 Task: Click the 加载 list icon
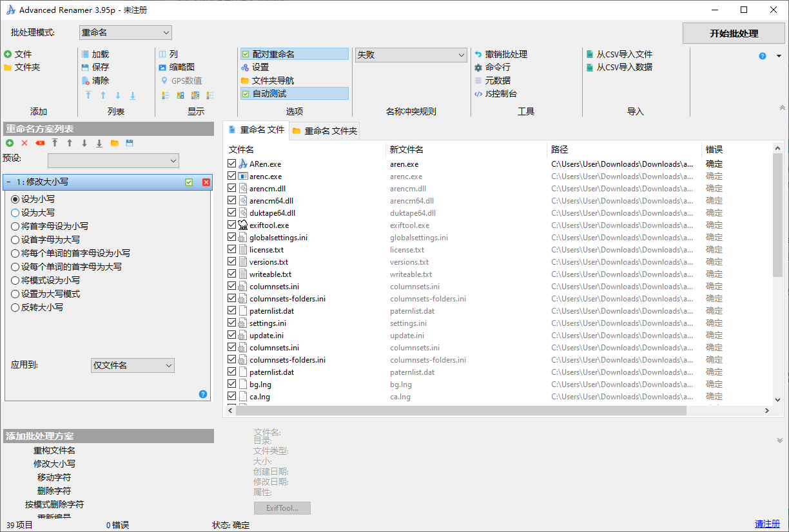pos(85,54)
